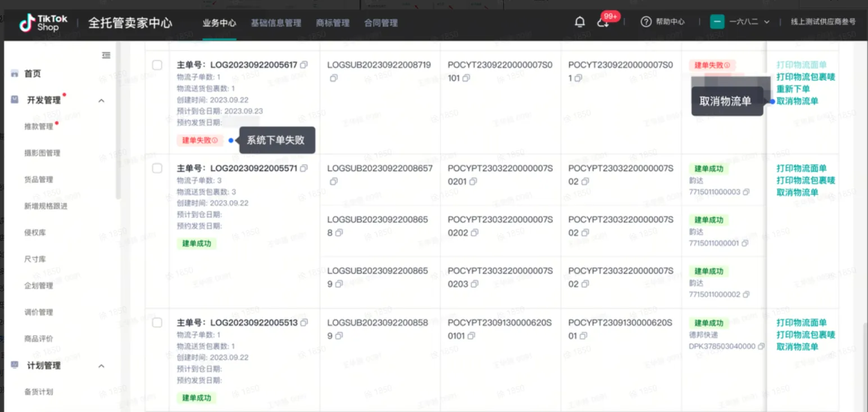Open the download center cloud icon with 99+ badge
Image resolution: width=868 pixels, height=412 pixels.
coord(603,22)
